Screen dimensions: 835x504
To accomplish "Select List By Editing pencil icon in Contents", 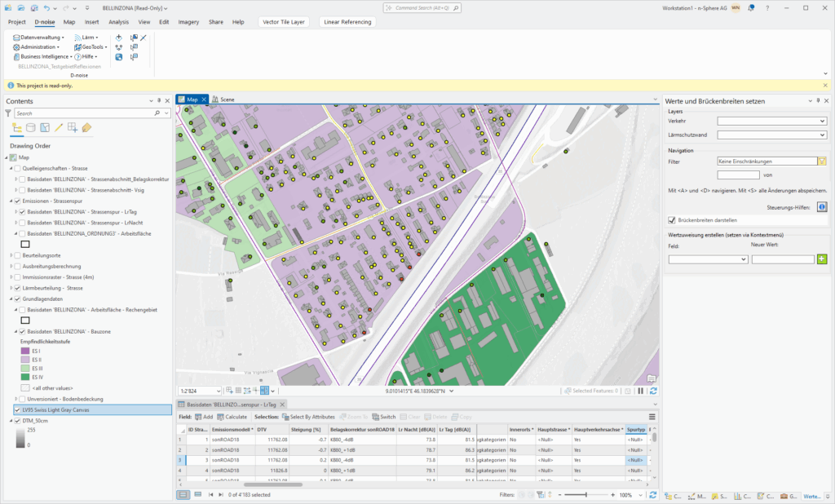I will click(x=58, y=127).
